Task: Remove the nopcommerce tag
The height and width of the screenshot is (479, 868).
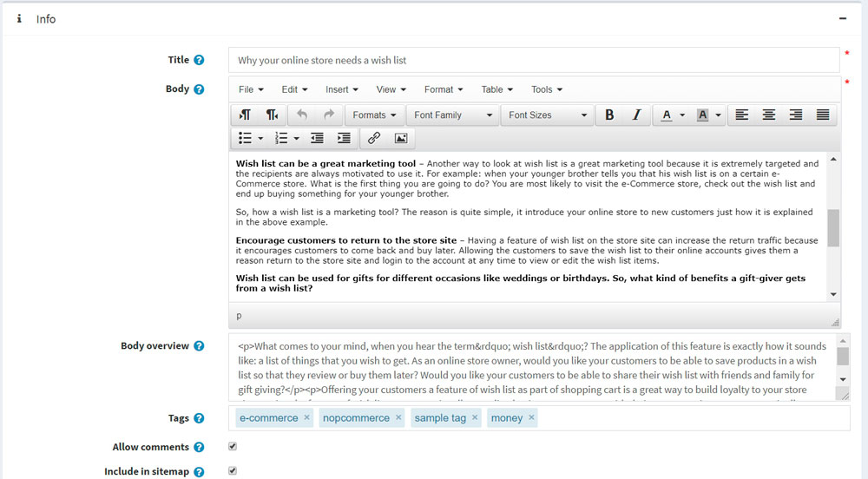Action: point(398,417)
